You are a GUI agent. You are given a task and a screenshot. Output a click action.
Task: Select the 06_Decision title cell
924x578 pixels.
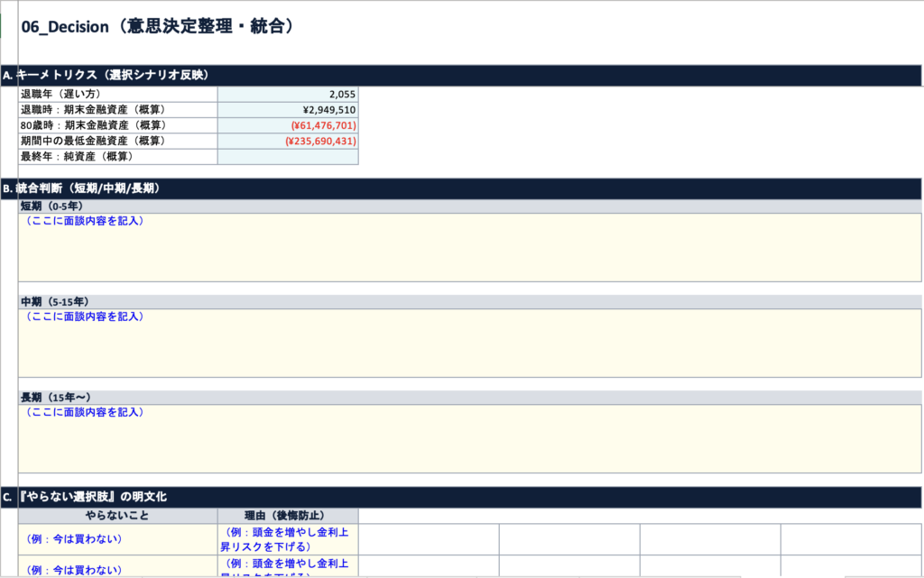pos(158,27)
